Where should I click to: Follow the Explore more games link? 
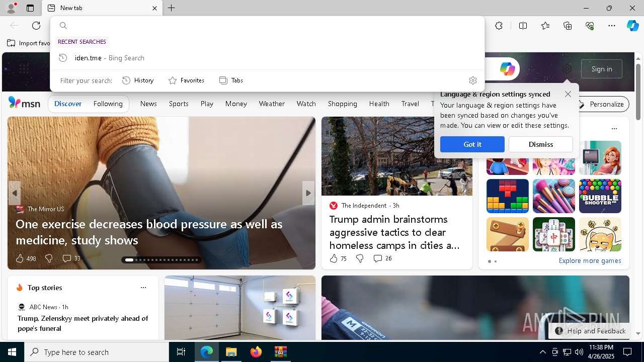(x=590, y=260)
